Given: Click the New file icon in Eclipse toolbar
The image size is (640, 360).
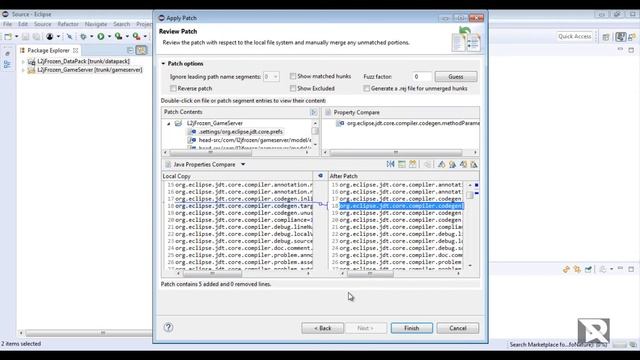Looking at the screenshot, I should (8, 37).
